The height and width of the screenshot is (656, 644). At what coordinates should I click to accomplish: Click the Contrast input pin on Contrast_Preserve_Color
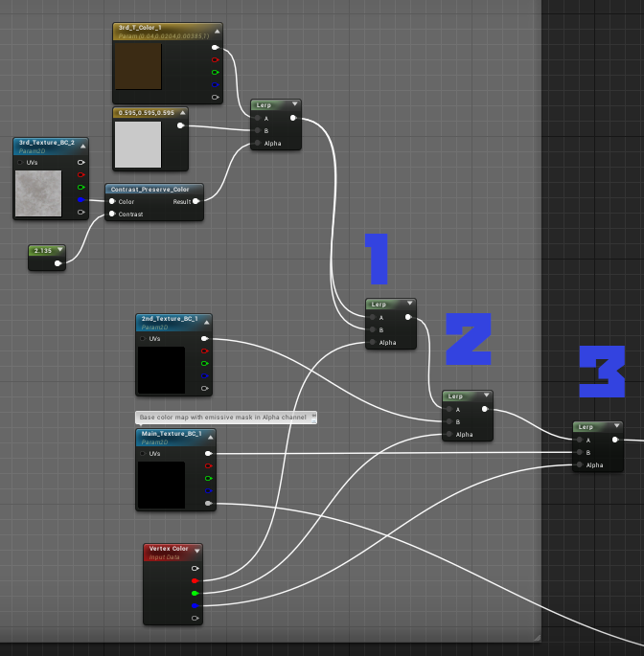(x=112, y=214)
